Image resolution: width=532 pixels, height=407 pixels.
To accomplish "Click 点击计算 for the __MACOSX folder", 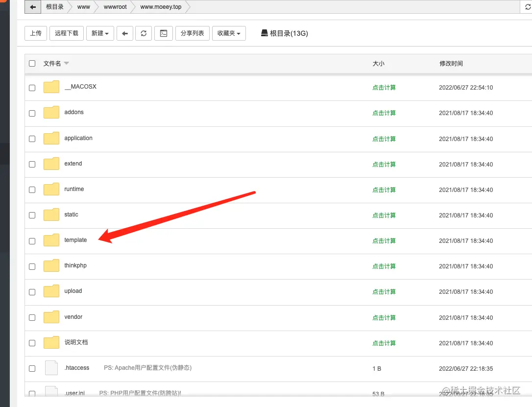I will [x=384, y=88].
